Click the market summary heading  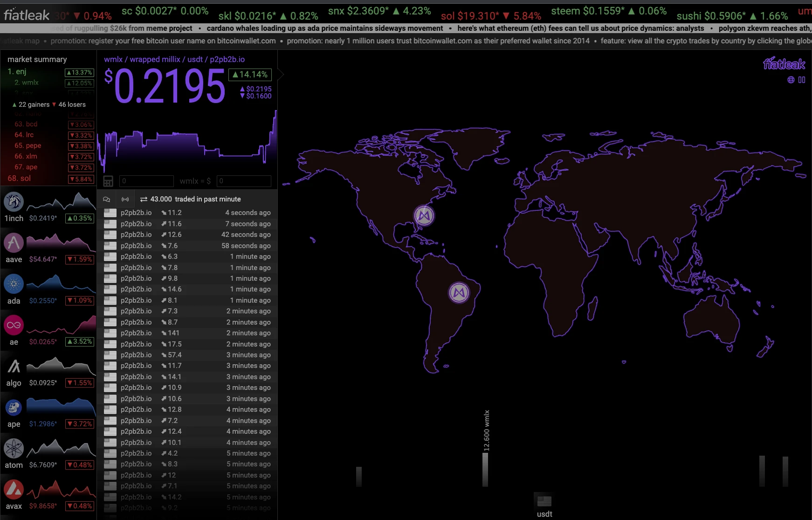37,59
